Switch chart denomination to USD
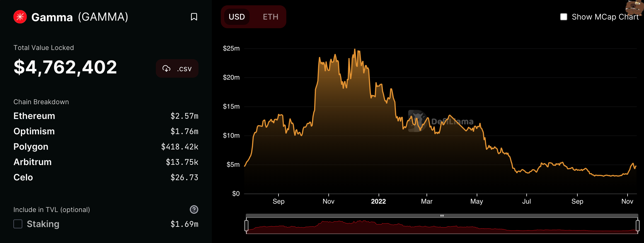 [x=237, y=17]
